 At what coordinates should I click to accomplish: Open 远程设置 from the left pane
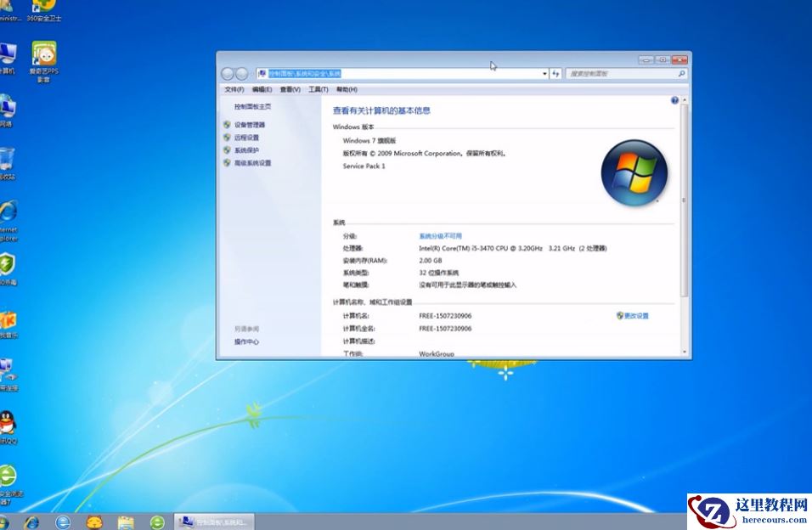246,138
